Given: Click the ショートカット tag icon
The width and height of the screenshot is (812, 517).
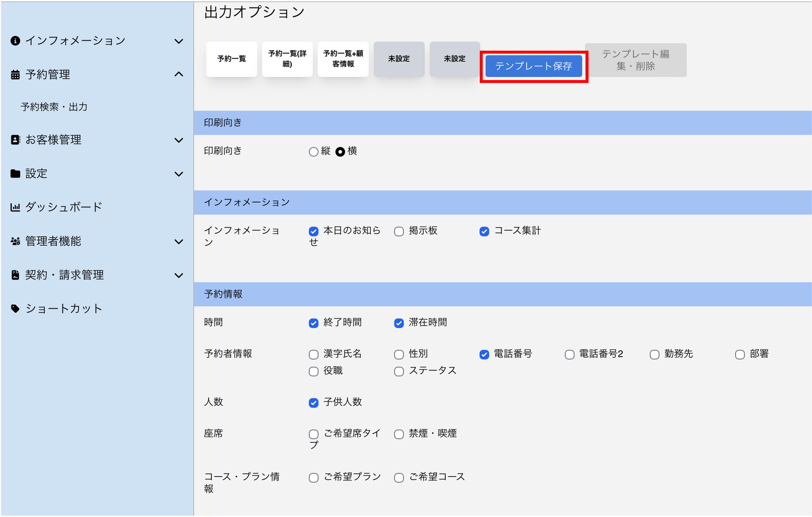Looking at the screenshot, I should tap(15, 309).
